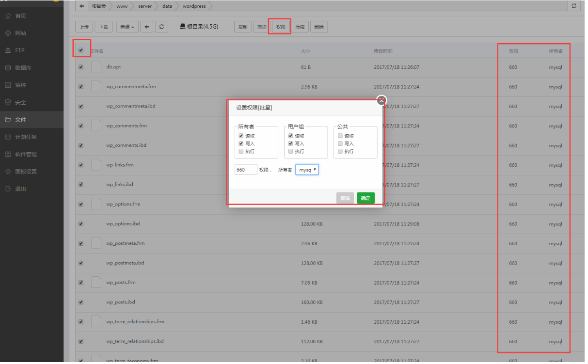Expand the 新建 dropdown button

click(x=127, y=27)
